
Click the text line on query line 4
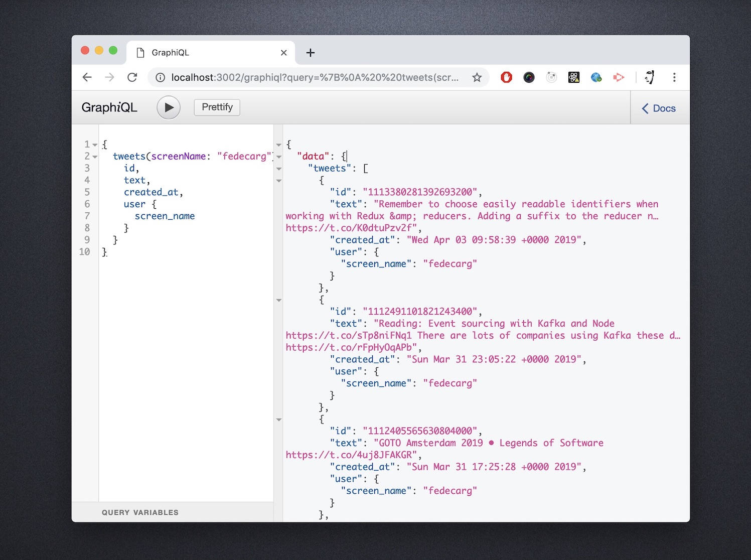pos(134,180)
